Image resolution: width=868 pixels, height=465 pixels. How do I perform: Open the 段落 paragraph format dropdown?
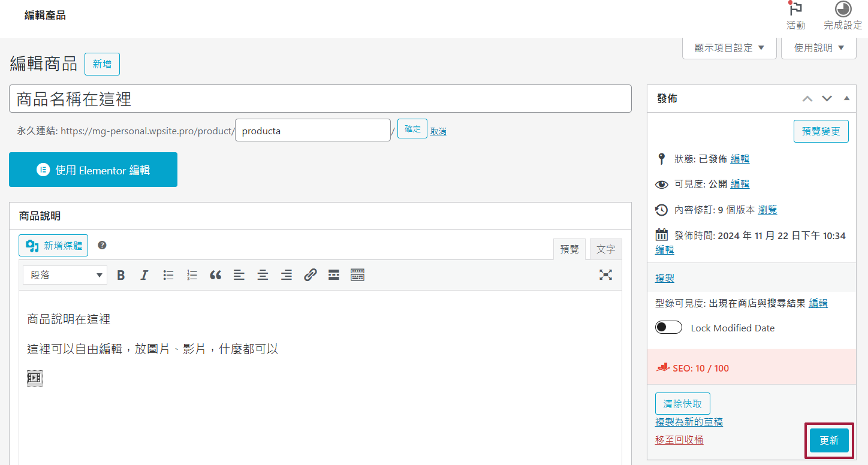coord(65,275)
